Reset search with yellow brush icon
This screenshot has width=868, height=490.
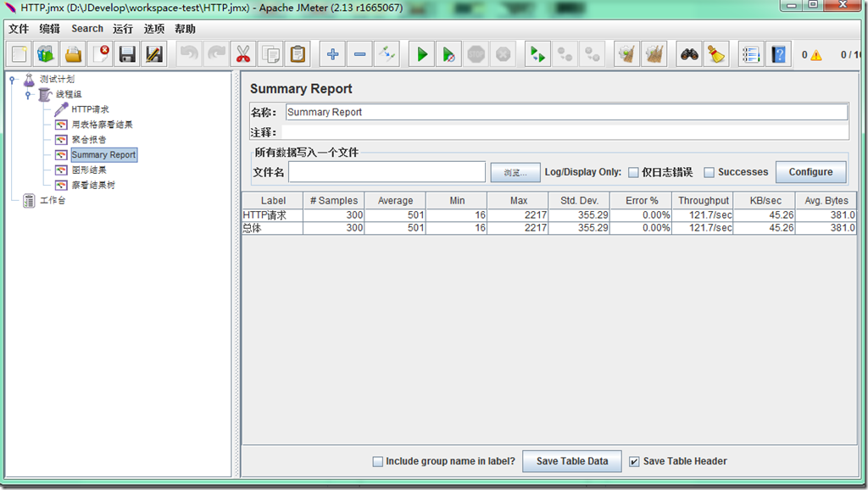716,54
